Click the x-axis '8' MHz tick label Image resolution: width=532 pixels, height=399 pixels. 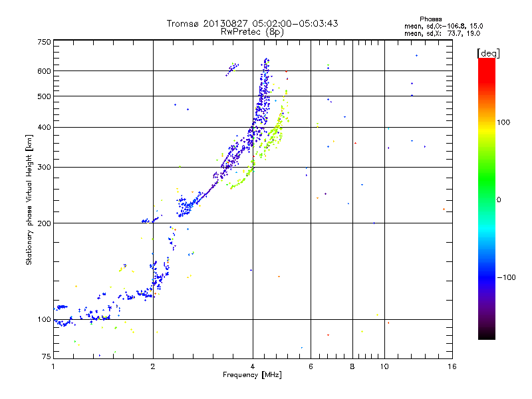pyautogui.click(x=352, y=366)
